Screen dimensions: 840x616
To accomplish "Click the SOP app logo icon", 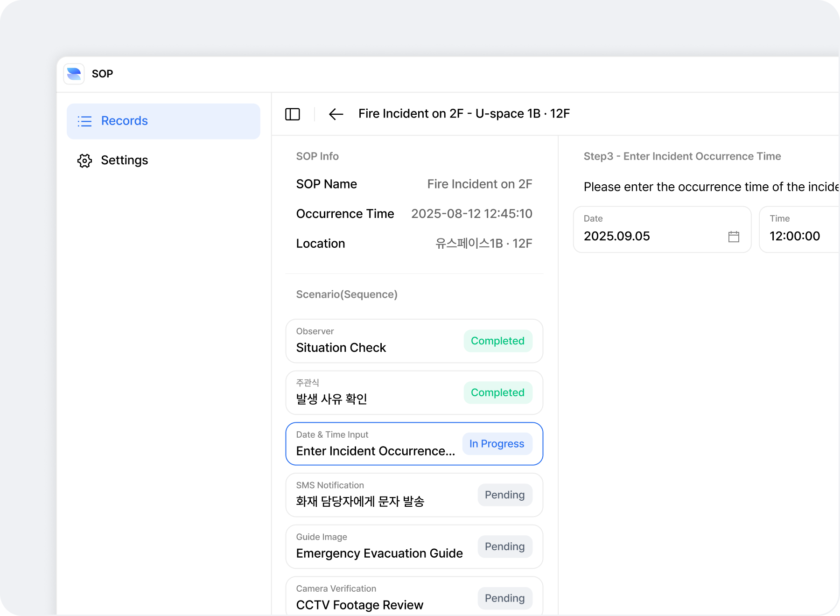I will [x=74, y=74].
